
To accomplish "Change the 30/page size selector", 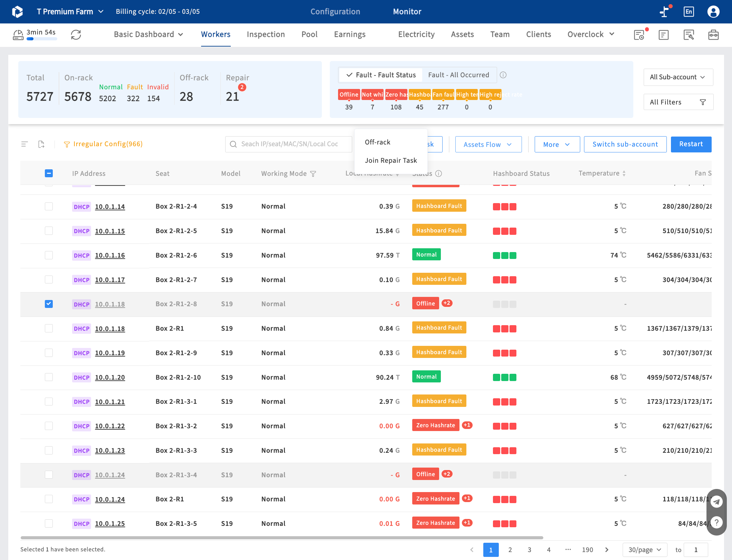I will [644, 550].
